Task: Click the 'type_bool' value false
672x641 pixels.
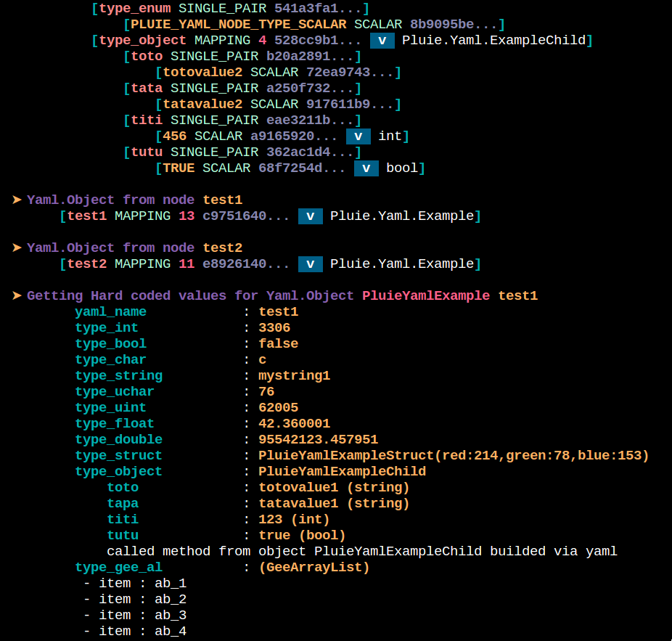Action: [x=279, y=344]
